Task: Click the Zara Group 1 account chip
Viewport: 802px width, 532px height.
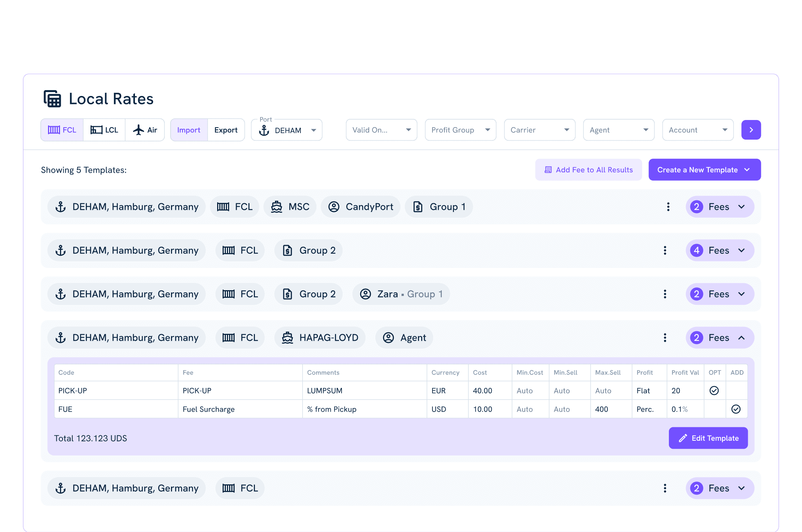Action: [x=401, y=294]
